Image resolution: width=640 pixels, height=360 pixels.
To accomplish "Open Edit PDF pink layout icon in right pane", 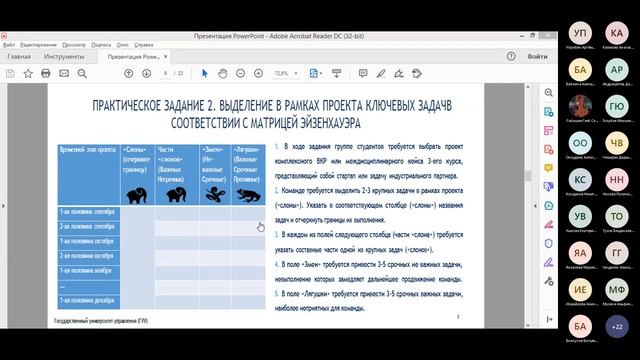I will (549, 131).
